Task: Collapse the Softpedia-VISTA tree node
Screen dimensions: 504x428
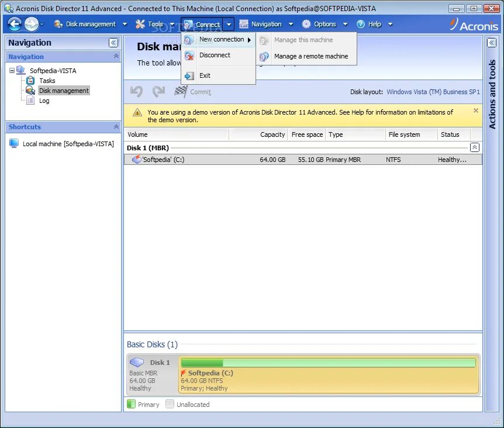Action: tap(12, 70)
